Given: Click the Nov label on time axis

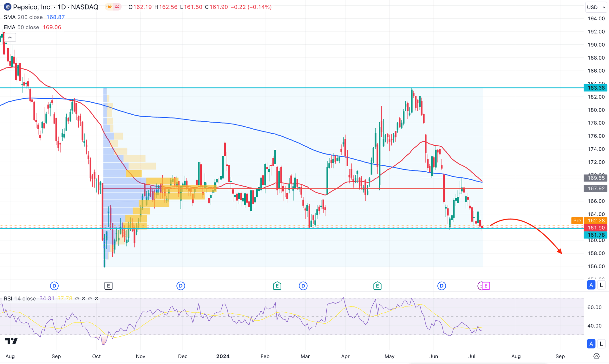Looking at the screenshot, I should pyautogui.click(x=141, y=356).
